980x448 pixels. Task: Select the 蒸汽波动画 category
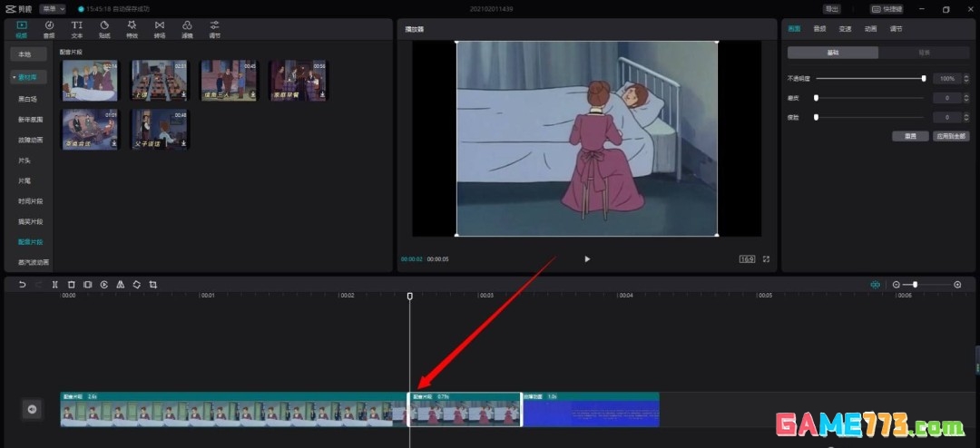(x=34, y=262)
